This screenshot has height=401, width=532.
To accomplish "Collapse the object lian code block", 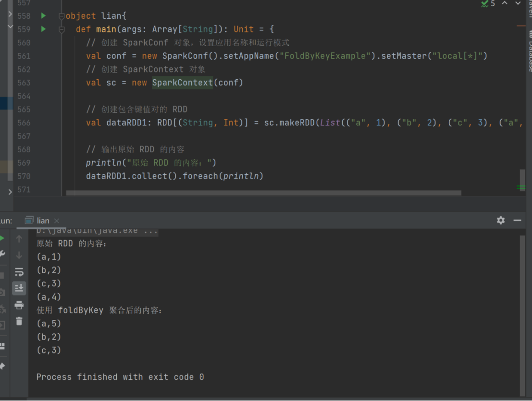I will (x=62, y=16).
